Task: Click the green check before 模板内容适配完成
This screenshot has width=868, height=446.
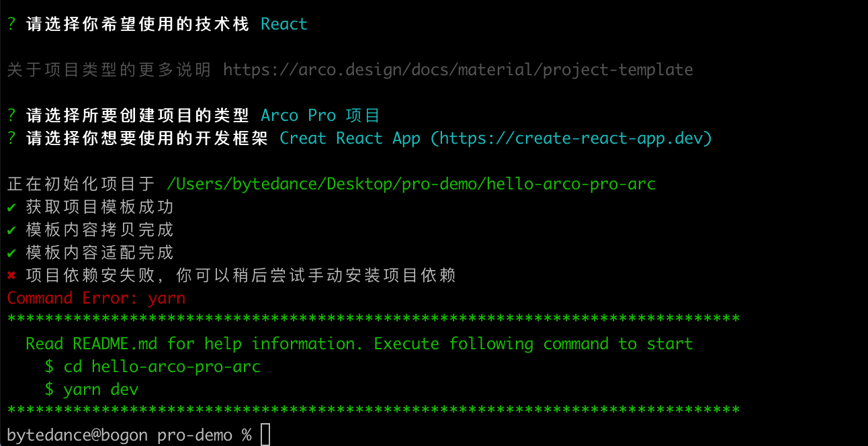Action: tap(11, 253)
